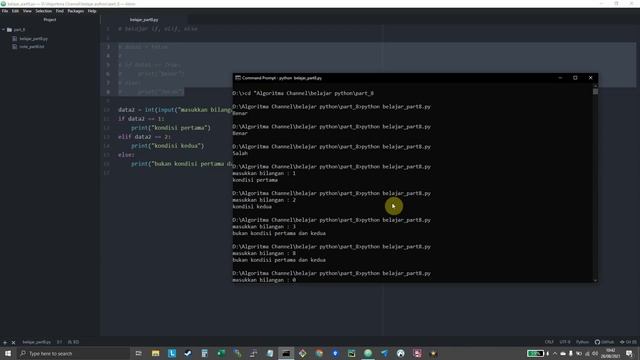The image size is (640, 360).
Task: Click the Command Prompt title bar icon
Action: (x=238, y=78)
